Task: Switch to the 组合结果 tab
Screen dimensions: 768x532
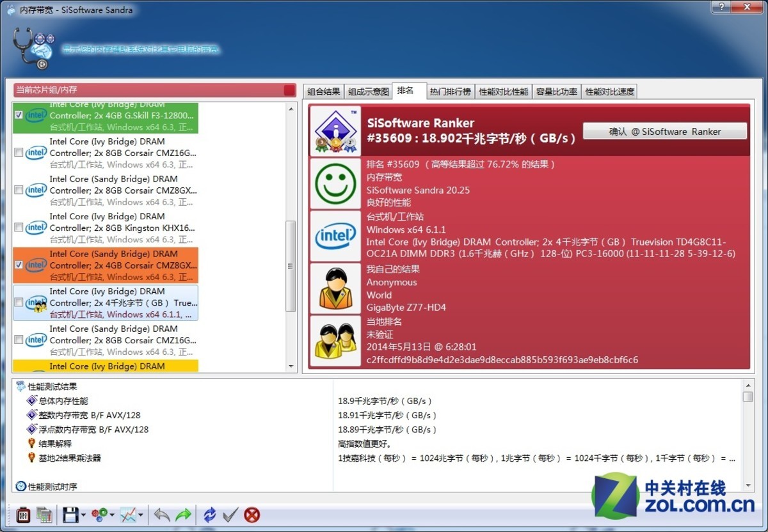Action: pyautogui.click(x=323, y=91)
